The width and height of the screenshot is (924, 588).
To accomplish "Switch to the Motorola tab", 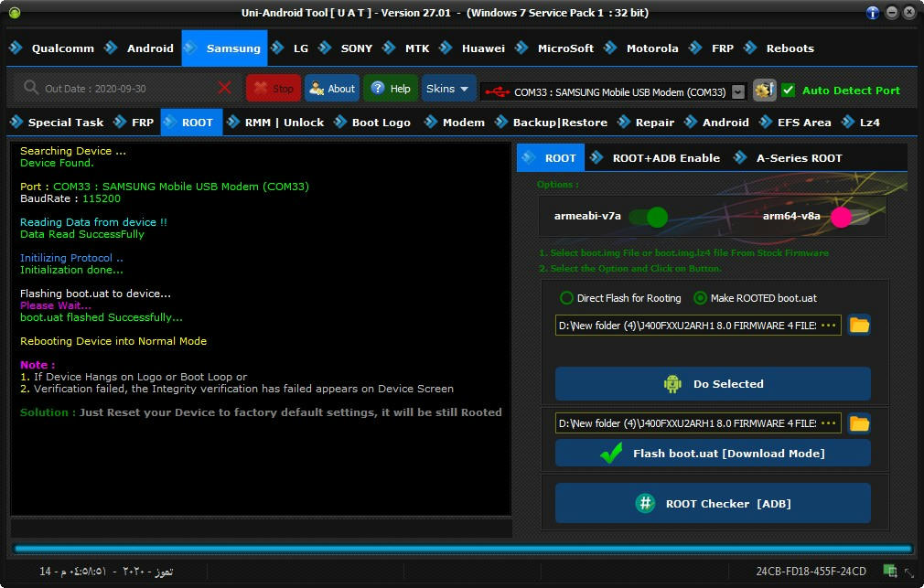I will coord(641,48).
